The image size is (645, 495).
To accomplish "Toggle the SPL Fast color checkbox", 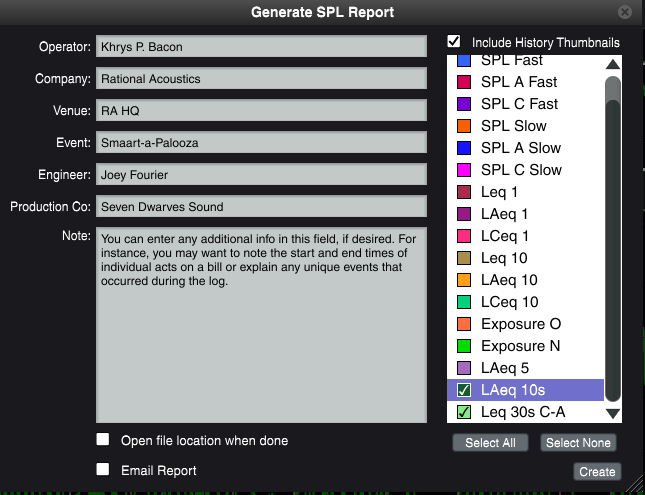I will (x=464, y=61).
